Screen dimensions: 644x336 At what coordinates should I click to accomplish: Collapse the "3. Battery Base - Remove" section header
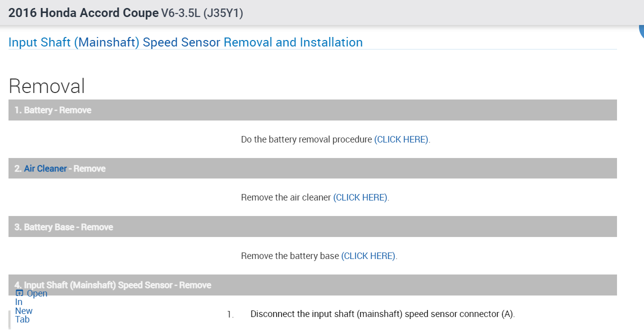coord(312,227)
